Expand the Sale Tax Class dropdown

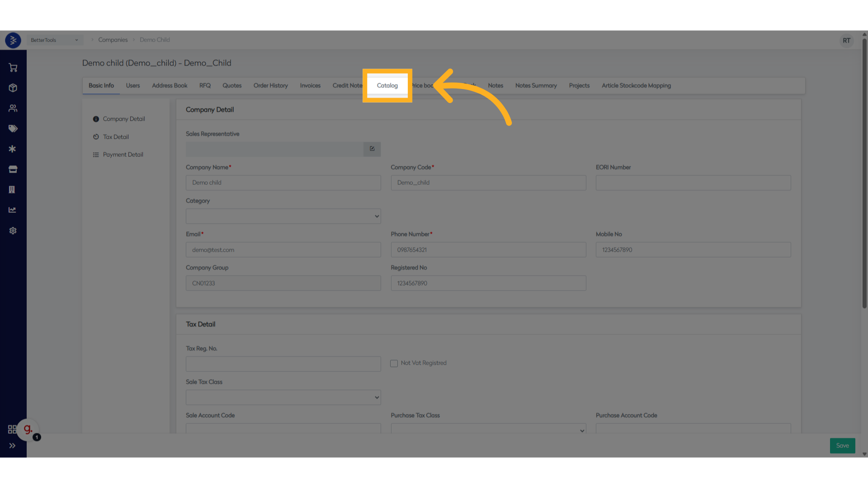[x=283, y=397]
